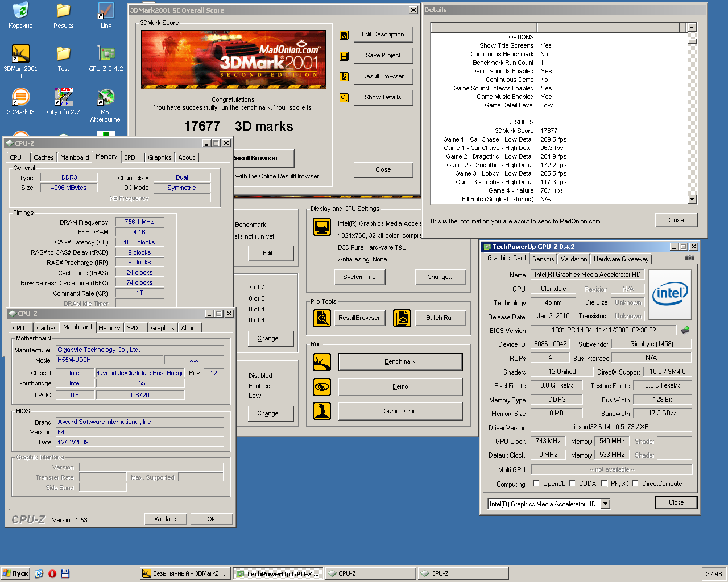
Task: Click the Validate button in CPU-Z
Action: pyautogui.click(x=165, y=519)
